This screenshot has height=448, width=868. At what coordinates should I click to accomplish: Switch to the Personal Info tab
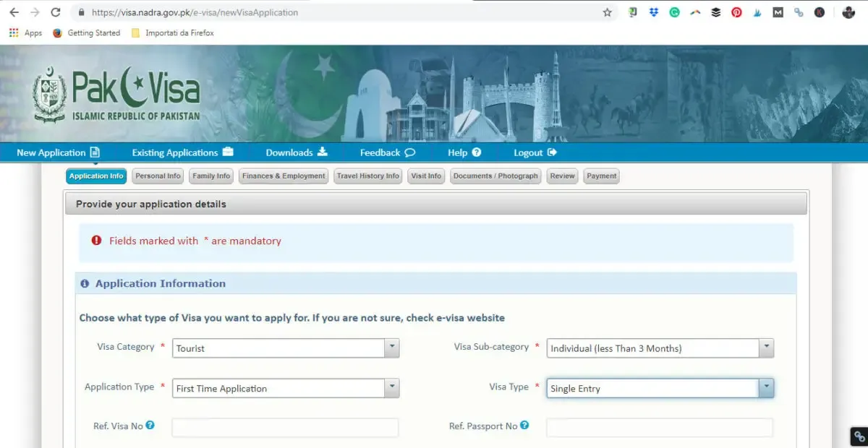[158, 176]
